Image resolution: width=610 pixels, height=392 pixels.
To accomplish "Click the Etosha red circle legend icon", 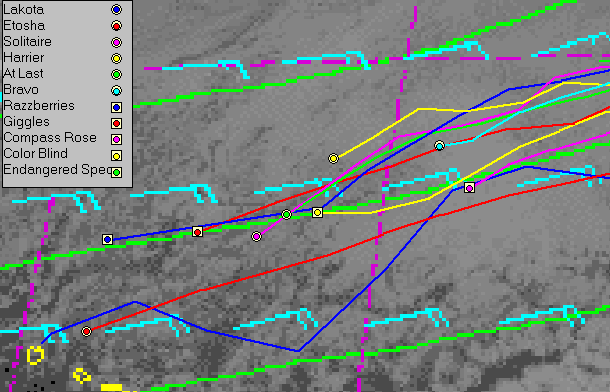I will pos(116,26).
